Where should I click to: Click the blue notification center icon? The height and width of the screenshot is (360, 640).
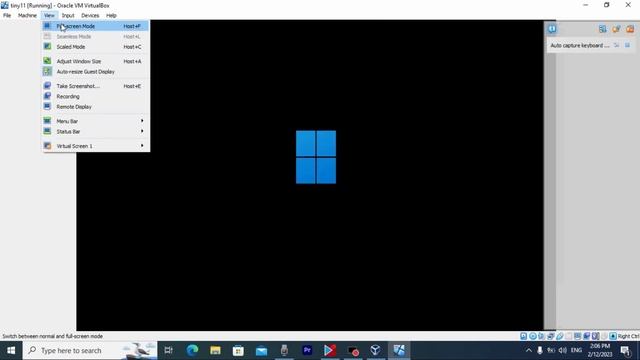(x=552, y=29)
